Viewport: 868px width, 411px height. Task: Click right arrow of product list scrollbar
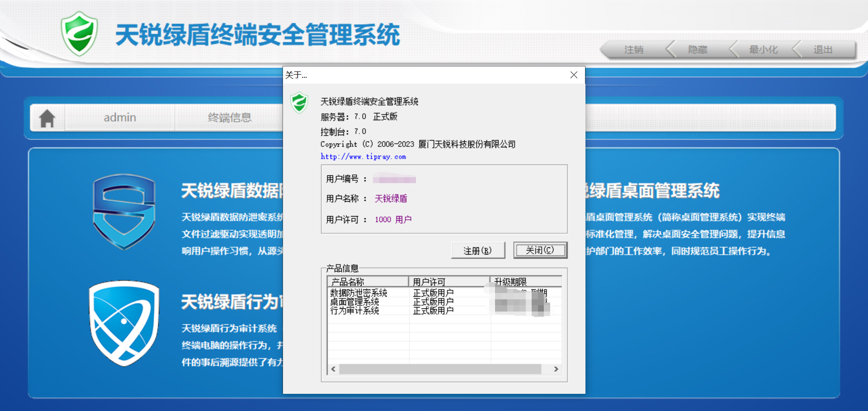556,369
